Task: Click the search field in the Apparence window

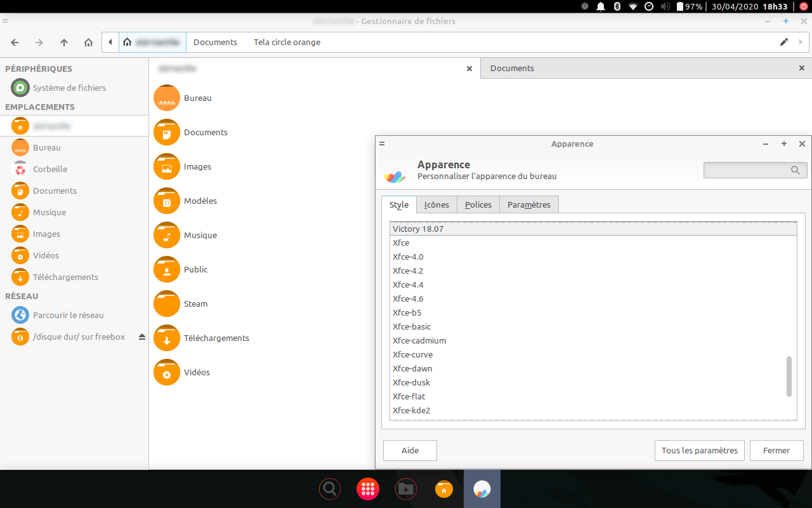Action: click(755, 170)
